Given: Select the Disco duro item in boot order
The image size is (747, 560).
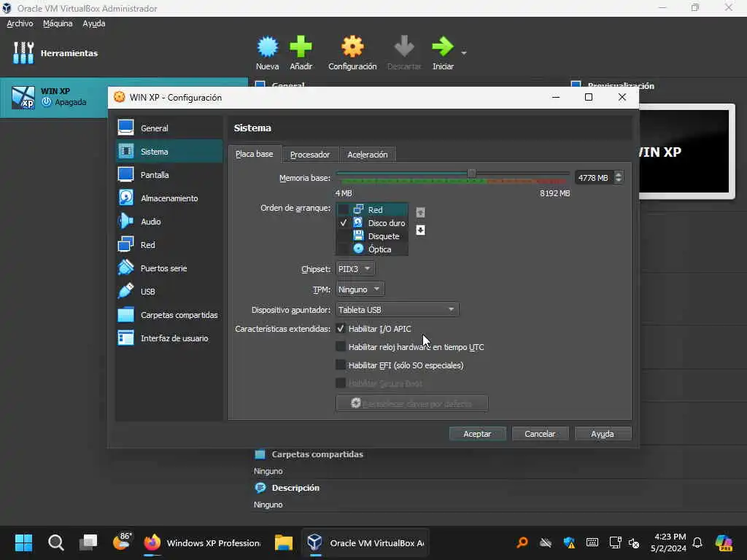Looking at the screenshot, I should pos(387,223).
